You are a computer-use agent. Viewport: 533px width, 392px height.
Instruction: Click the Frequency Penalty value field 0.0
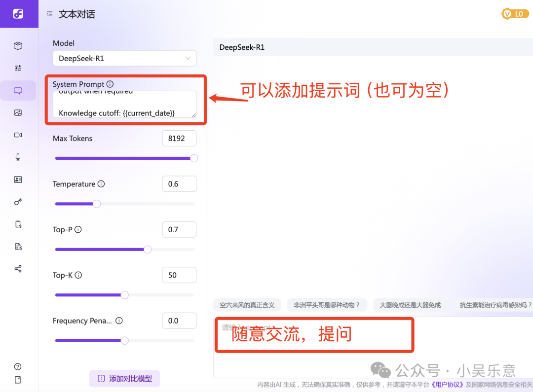coord(179,321)
